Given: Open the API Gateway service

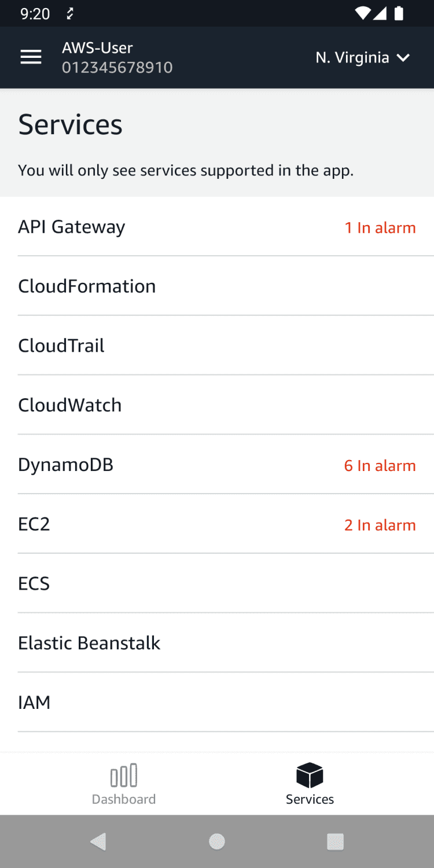Looking at the screenshot, I should tap(72, 227).
